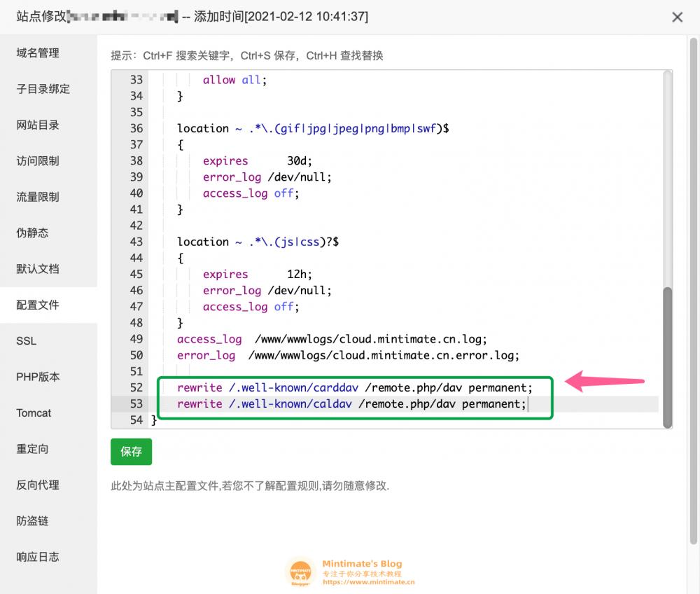This screenshot has height=594, width=700.
Task: Open the SSL settings tab
Action: pos(26,341)
